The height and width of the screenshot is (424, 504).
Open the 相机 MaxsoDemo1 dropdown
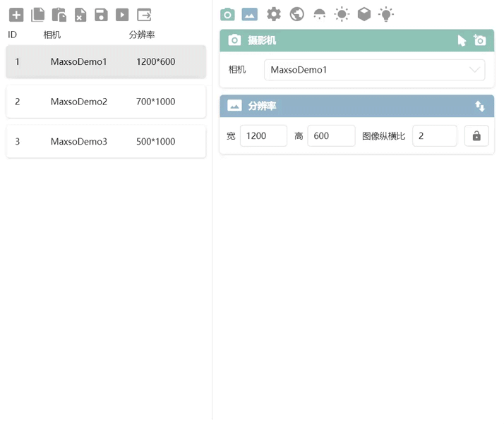pos(374,70)
